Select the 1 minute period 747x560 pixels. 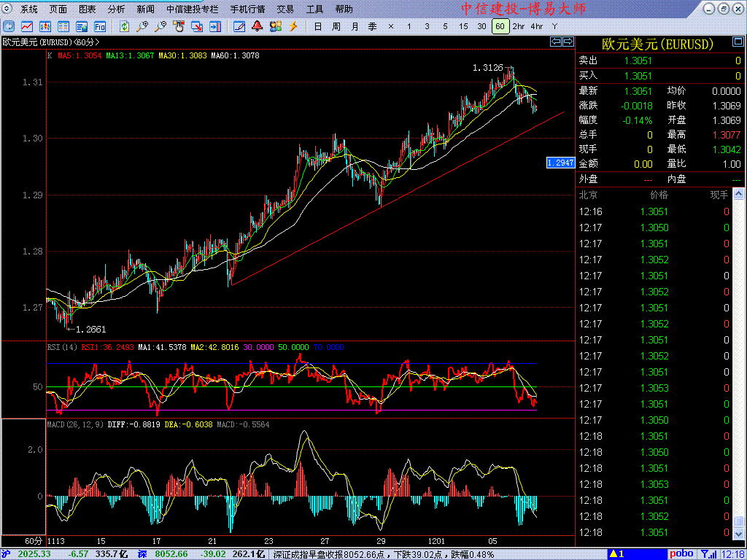coord(409,27)
